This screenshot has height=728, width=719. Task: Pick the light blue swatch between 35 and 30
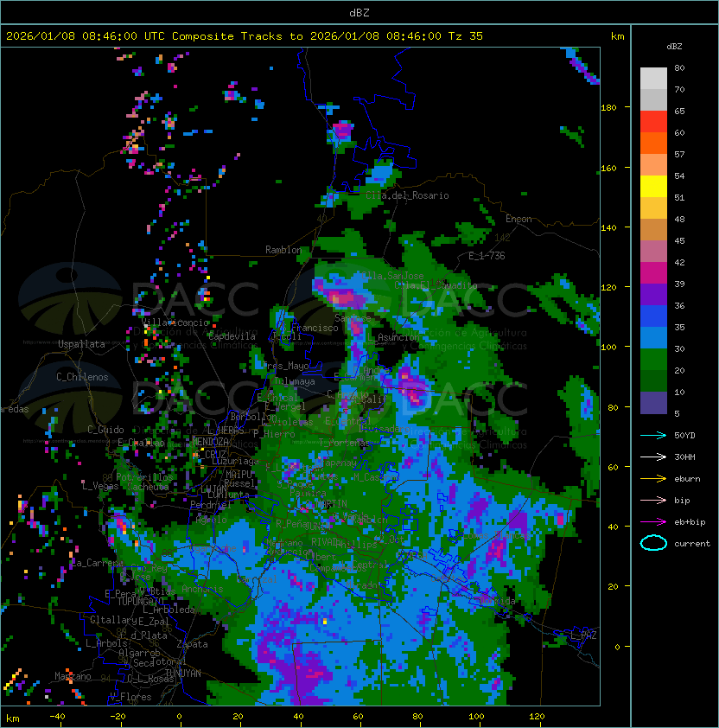[653, 337]
